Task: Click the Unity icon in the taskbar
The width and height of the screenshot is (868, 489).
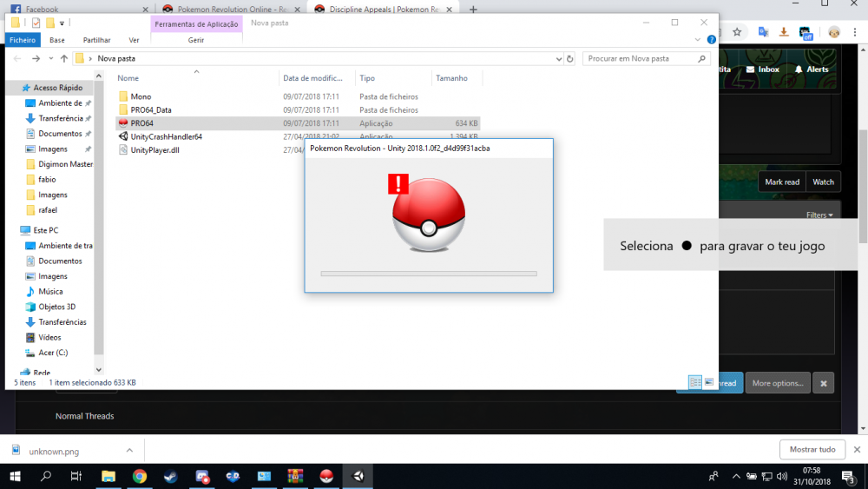Action: pyautogui.click(x=358, y=476)
